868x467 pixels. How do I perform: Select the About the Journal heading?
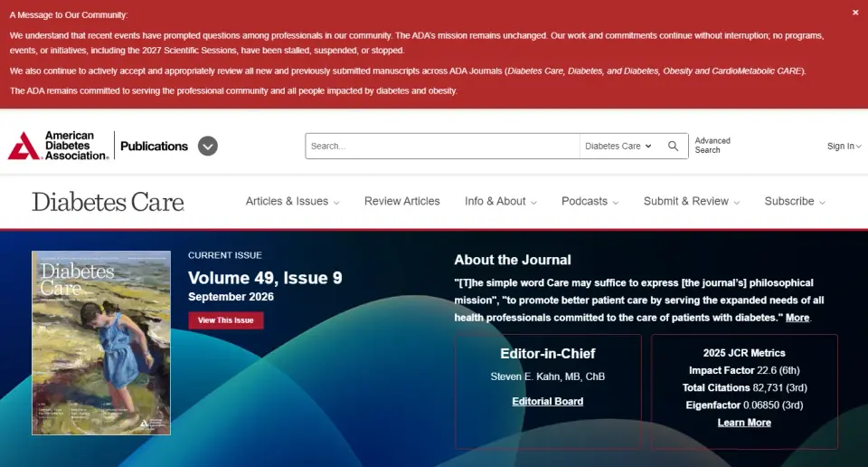(x=513, y=260)
